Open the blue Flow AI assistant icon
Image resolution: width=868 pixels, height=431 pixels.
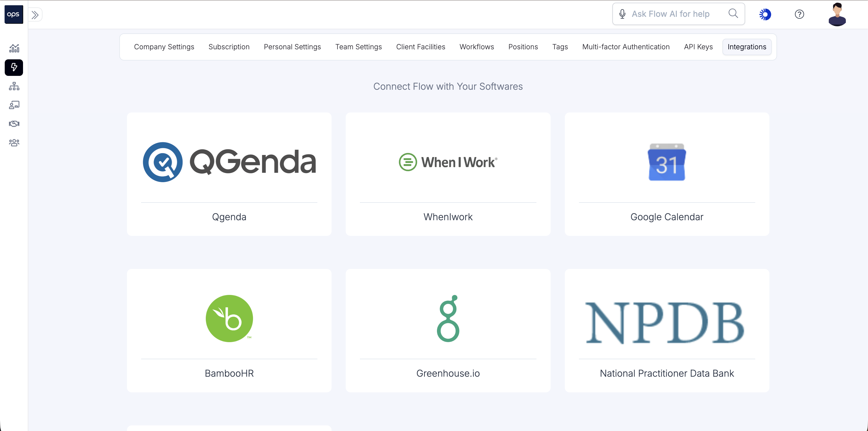(765, 14)
